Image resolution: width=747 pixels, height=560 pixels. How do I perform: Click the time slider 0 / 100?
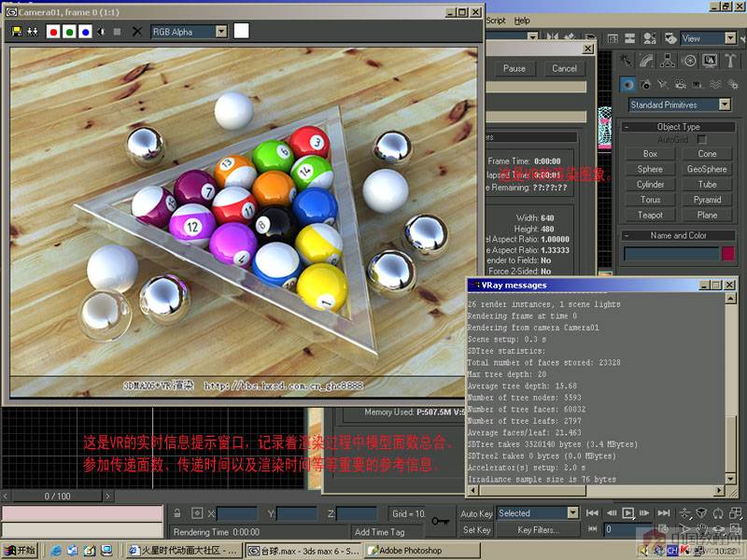57,497
